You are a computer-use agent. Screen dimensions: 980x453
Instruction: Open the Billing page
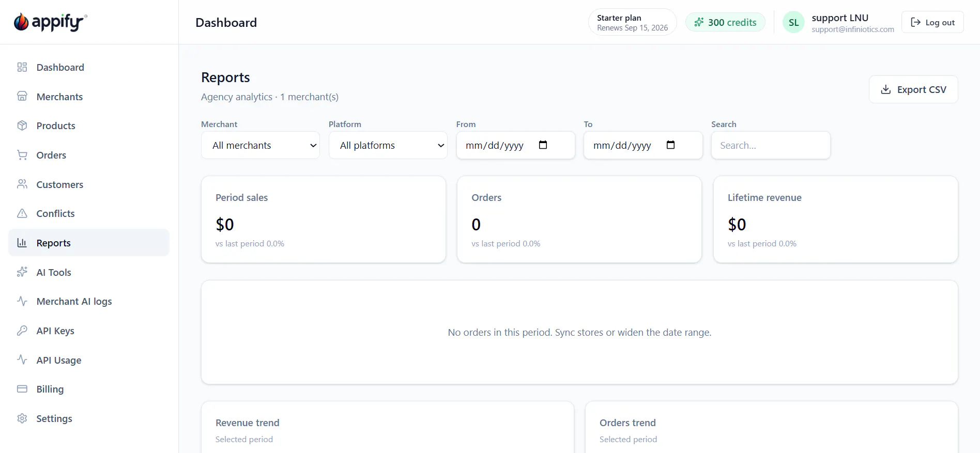coord(89,389)
